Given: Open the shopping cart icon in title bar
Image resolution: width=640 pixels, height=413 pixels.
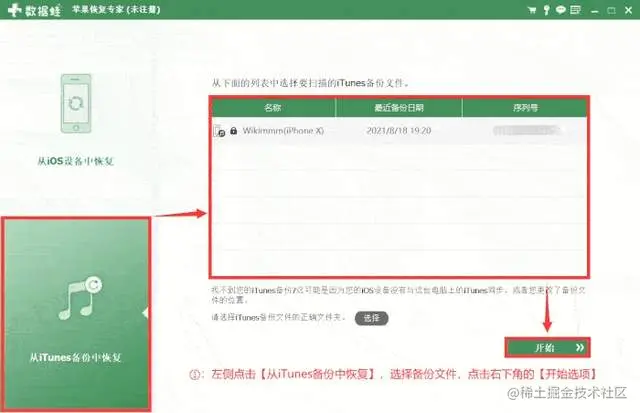Looking at the screenshot, I should click(x=531, y=10).
